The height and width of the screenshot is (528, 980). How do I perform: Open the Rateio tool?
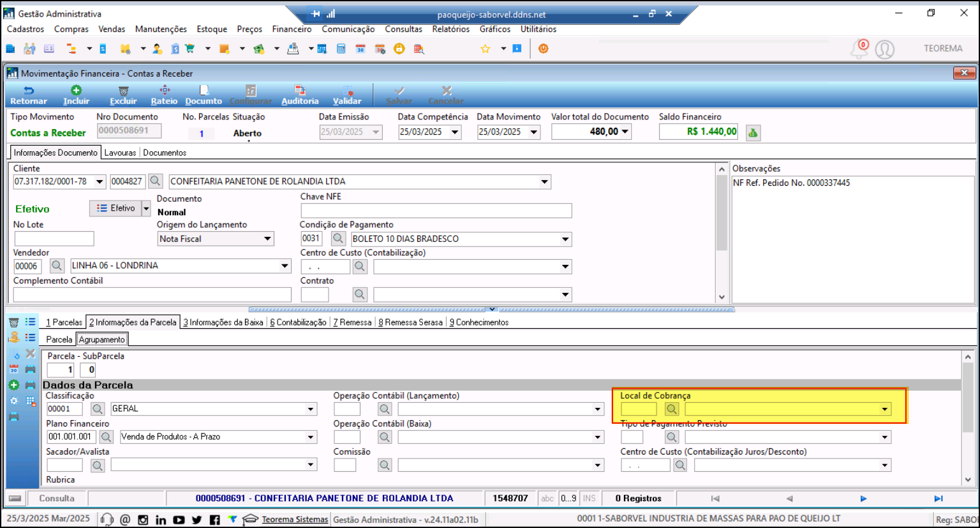coord(164,95)
